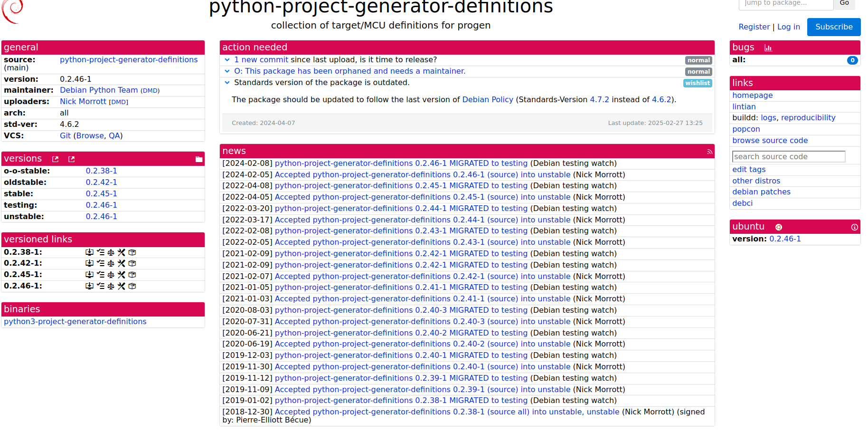Open buildd logs link
868x442 pixels.
768,118
